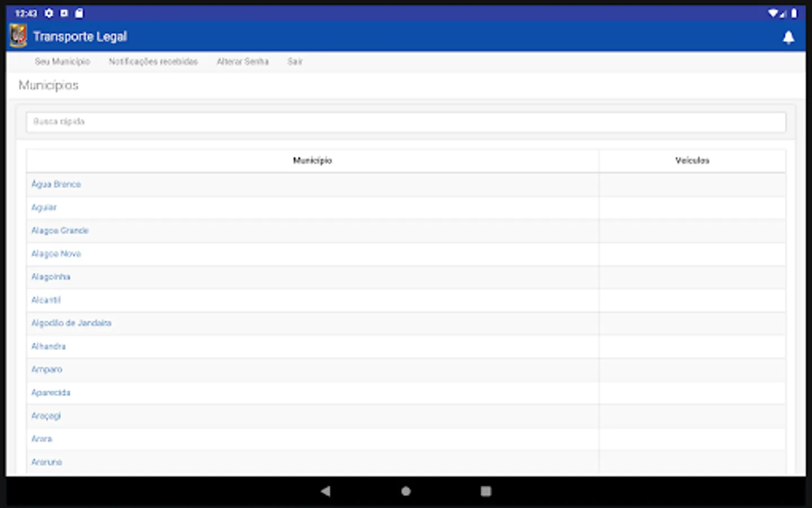812x508 pixels.
Task: Choose Sair to log out
Action: tap(295, 62)
